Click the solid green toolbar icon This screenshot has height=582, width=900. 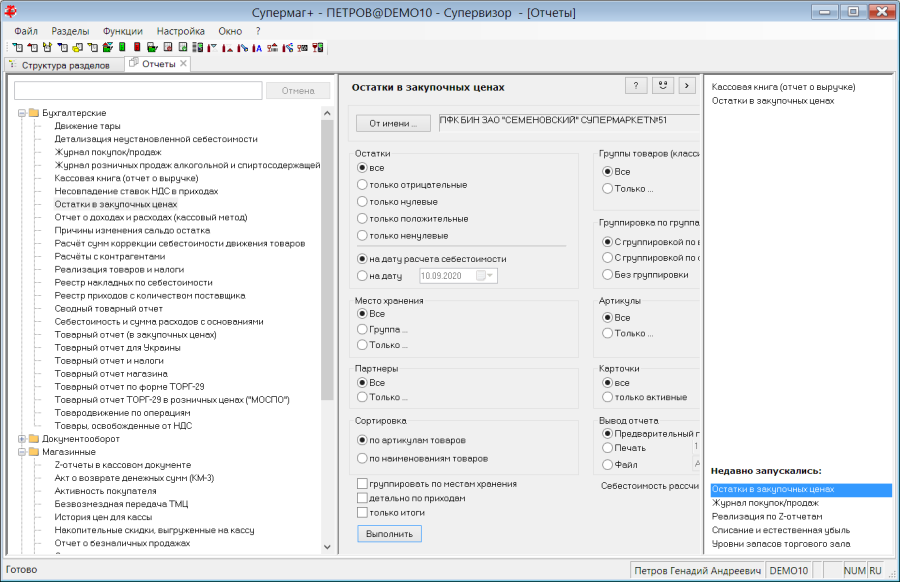tap(122, 47)
